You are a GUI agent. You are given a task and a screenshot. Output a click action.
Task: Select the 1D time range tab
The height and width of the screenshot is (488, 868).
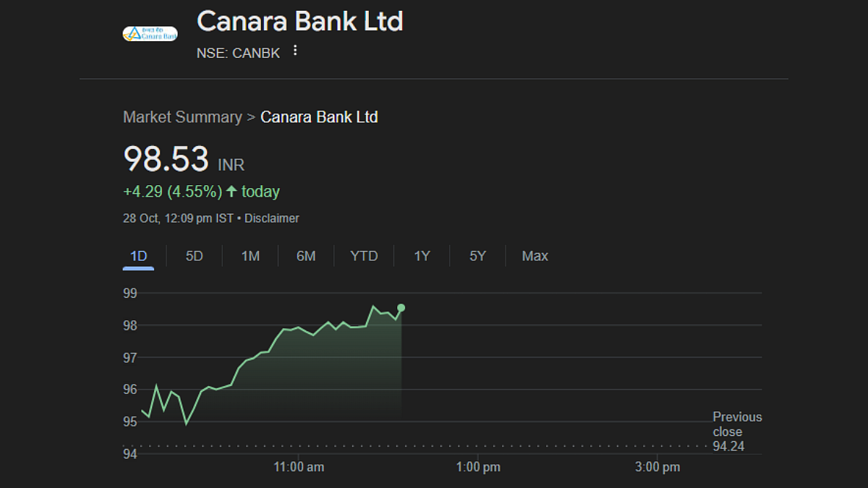[138, 256]
